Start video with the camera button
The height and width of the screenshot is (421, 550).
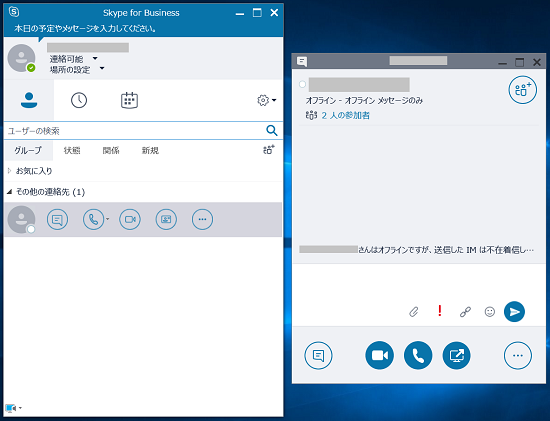pyautogui.click(x=380, y=355)
